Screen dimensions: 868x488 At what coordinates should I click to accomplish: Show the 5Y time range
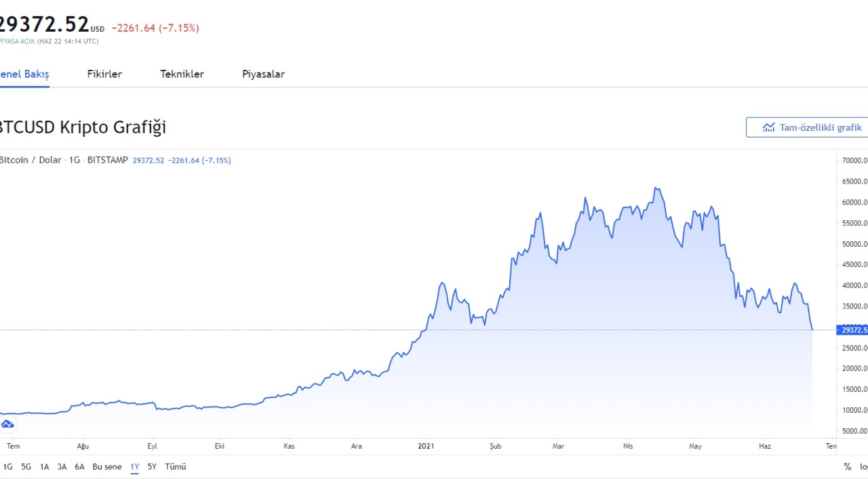tap(152, 467)
